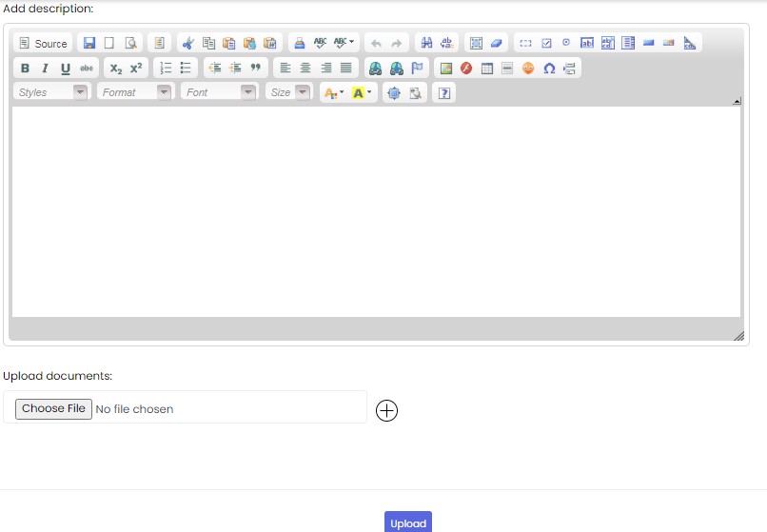Open the Font dropdown list
The image size is (767, 532).
[222, 92]
